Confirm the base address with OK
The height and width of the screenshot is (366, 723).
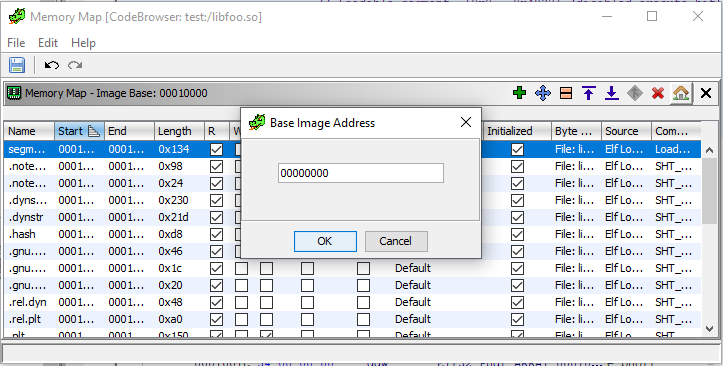(x=325, y=241)
